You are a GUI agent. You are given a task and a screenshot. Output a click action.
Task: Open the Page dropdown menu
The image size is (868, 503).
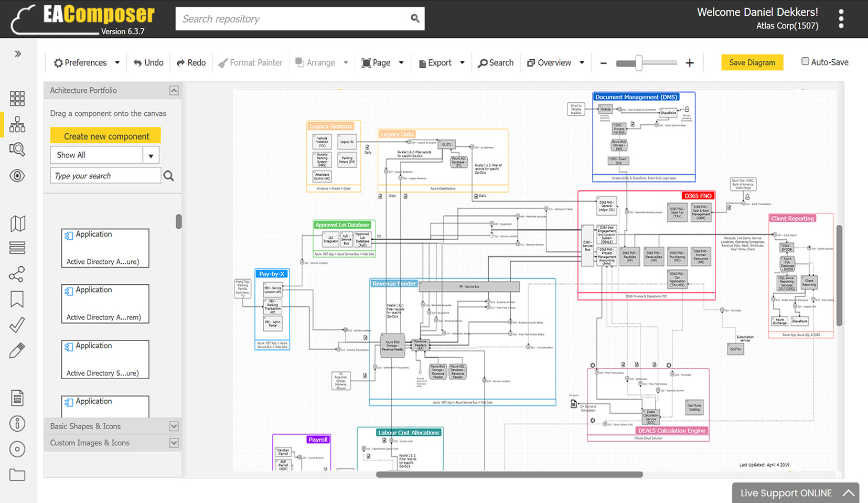coord(383,62)
